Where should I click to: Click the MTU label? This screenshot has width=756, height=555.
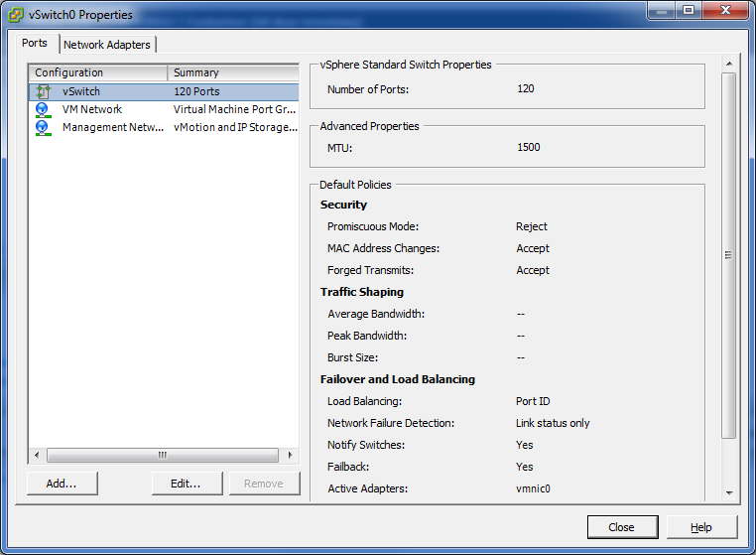click(339, 148)
